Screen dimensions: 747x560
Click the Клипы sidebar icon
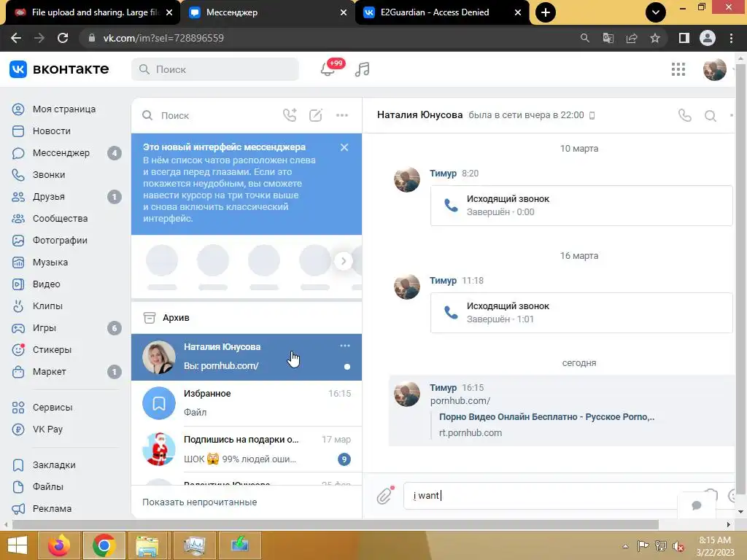click(18, 306)
